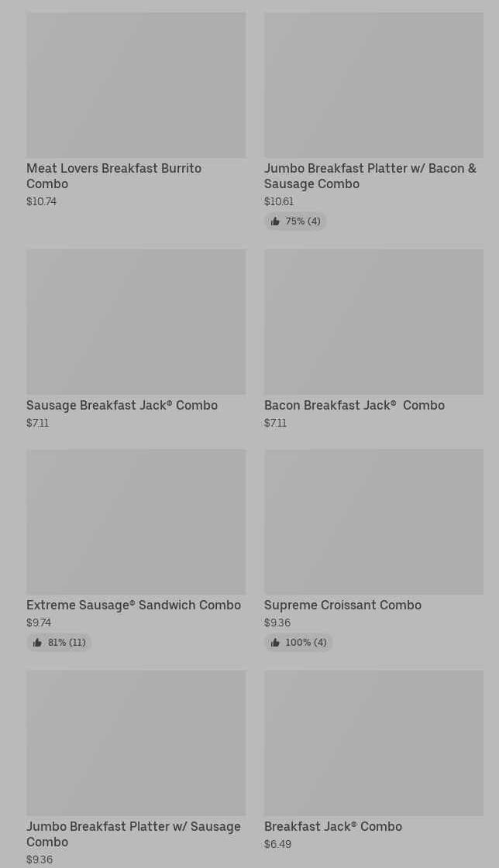Click Sausage Breakfast Jack Combo title
Viewport: 499px width, 868px height.
click(x=122, y=405)
